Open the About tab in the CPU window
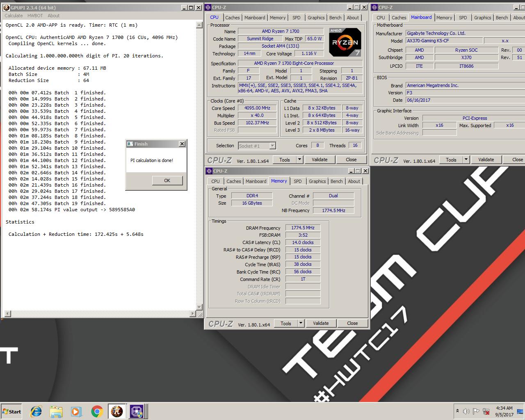This screenshot has width=525, height=420. 353,18
